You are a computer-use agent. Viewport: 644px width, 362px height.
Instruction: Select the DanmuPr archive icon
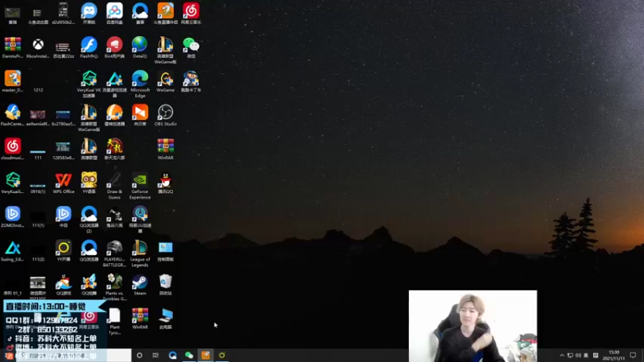(13, 47)
